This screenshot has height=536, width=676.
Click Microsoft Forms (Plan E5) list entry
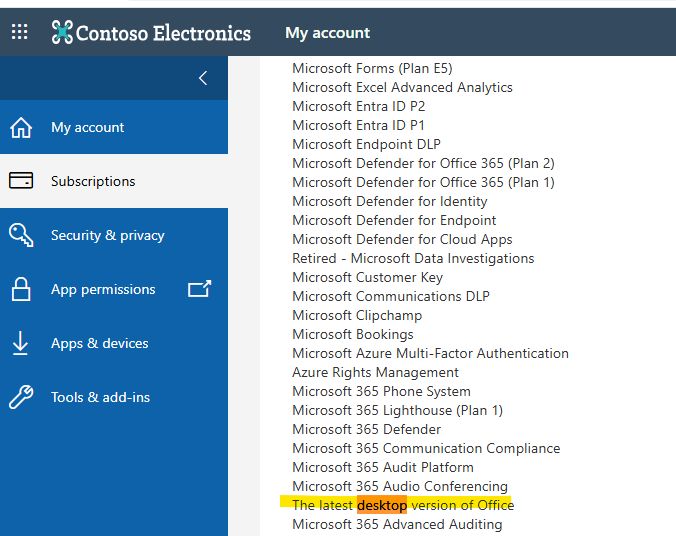coord(372,68)
